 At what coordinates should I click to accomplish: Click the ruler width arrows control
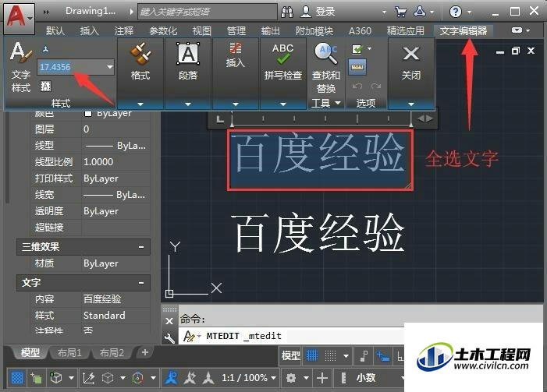pos(425,118)
